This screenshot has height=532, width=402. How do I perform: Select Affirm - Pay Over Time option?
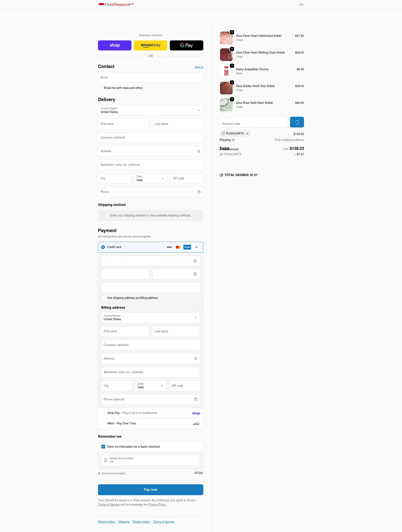pos(103,423)
